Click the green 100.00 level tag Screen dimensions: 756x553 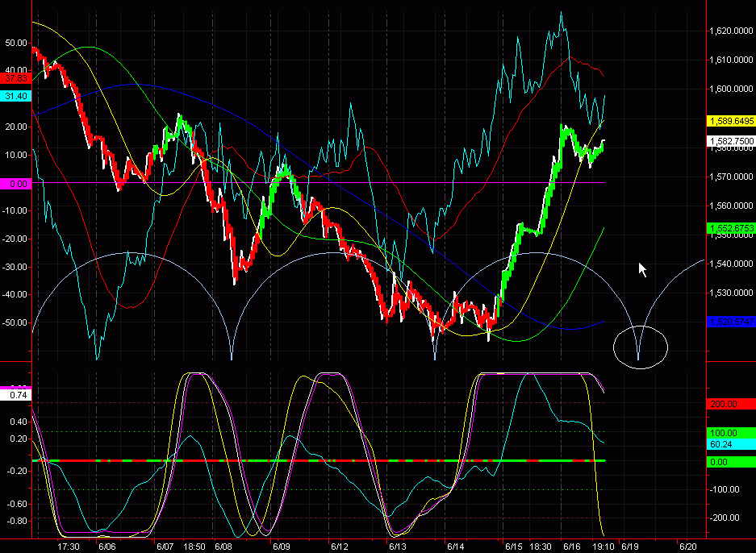731,433
